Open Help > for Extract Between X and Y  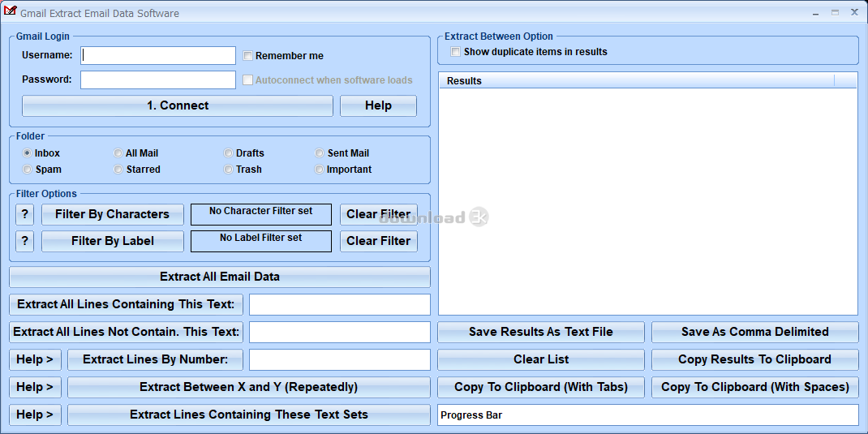pos(35,387)
